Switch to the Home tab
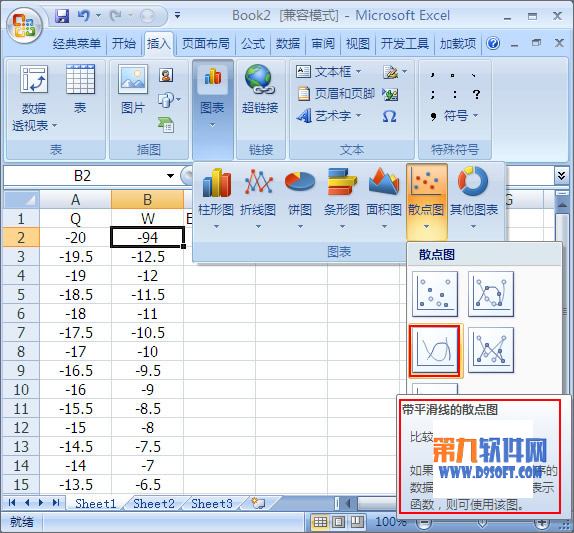 (124, 44)
